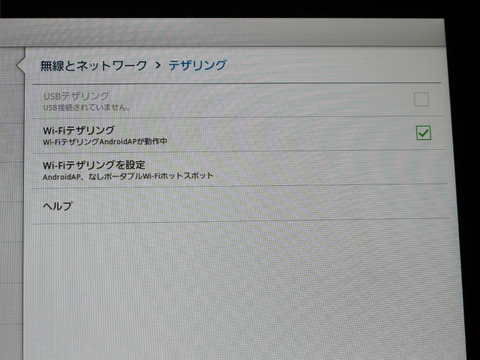Select the USB接続されていません status text
The height and width of the screenshot is (360, 480).
86,108
